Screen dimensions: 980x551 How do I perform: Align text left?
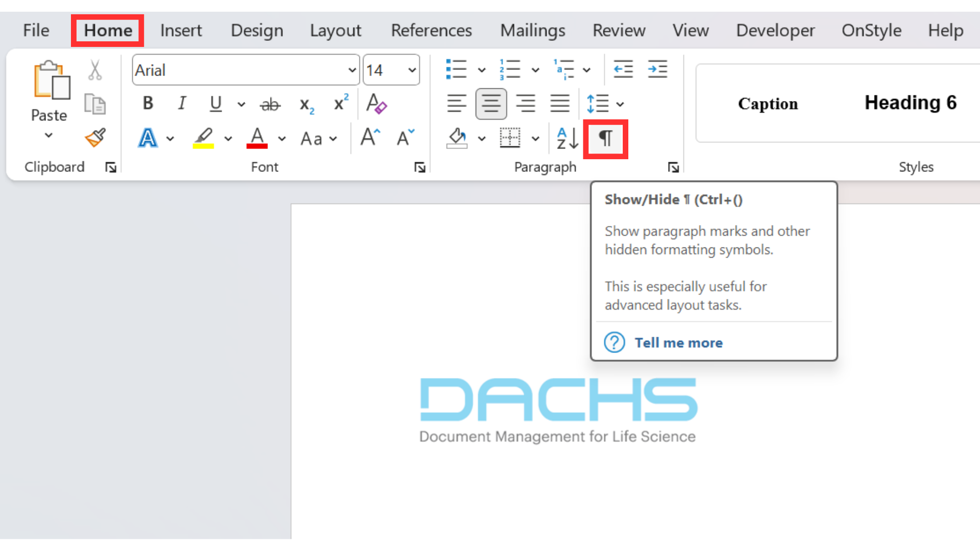456,104
